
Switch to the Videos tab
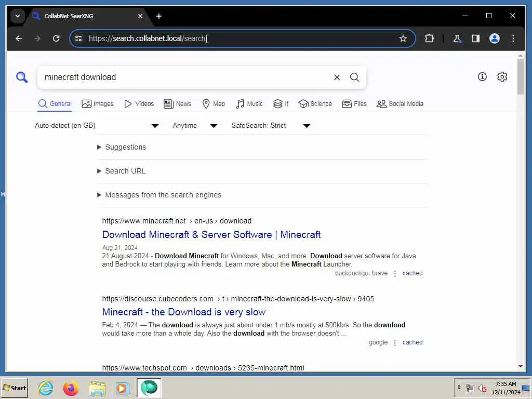point(139,104)
